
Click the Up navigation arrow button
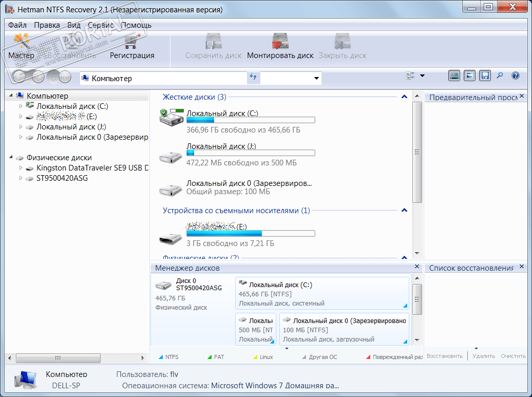coord(65,77)
